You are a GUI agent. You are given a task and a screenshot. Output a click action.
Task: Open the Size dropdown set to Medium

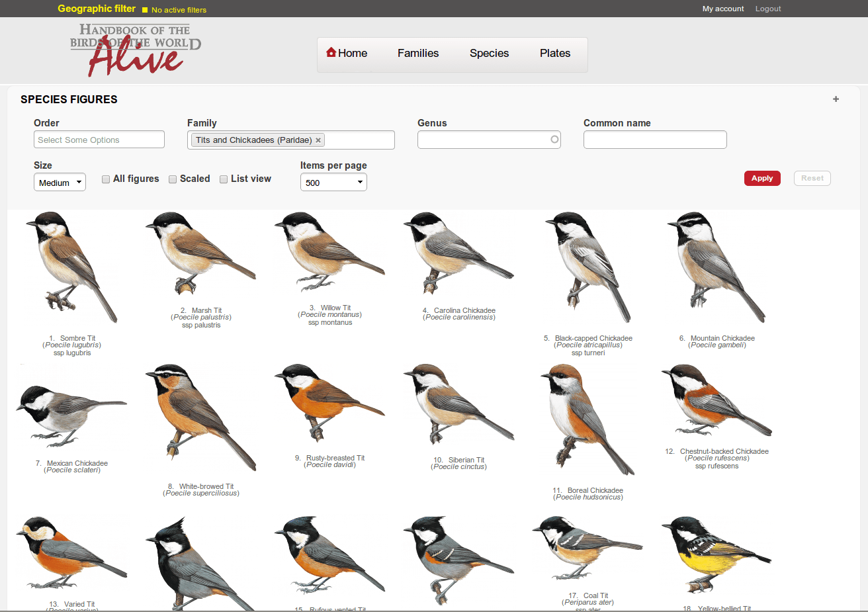click(x=60, y=183)
